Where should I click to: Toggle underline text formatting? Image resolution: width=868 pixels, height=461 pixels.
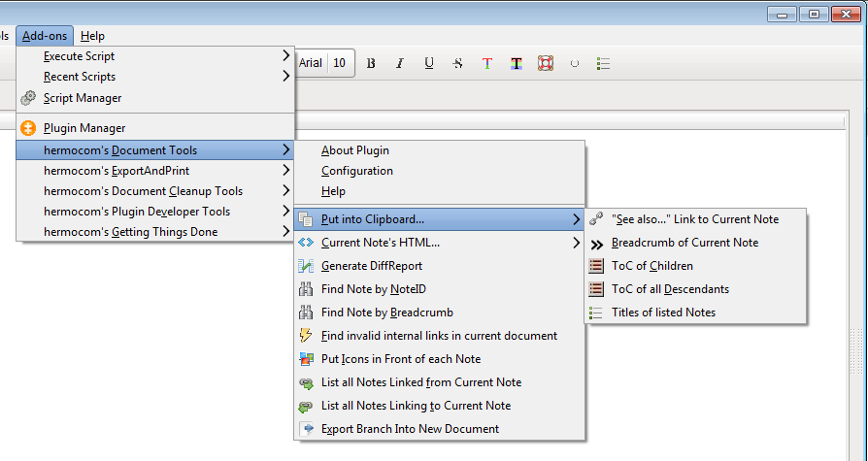tap(429, 63)
